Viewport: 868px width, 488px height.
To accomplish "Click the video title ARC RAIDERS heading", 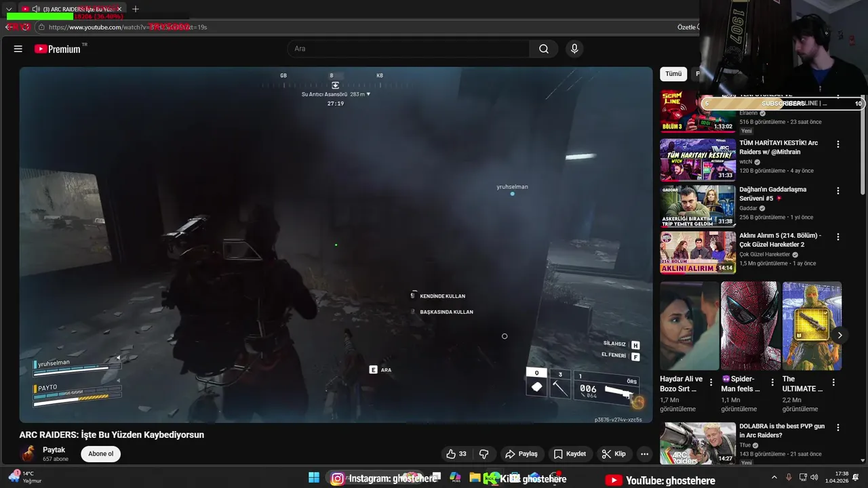I will (x=112, y=434).
